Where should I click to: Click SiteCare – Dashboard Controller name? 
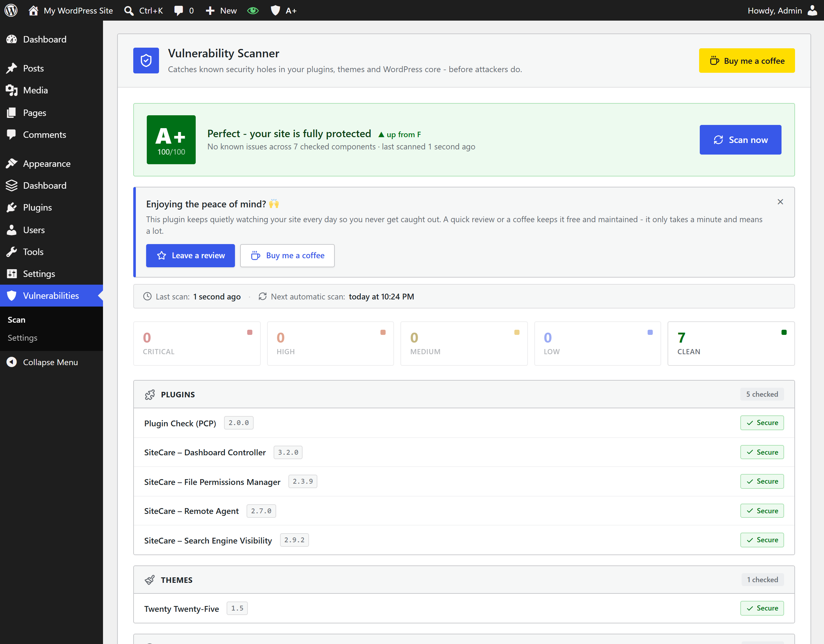205,452
